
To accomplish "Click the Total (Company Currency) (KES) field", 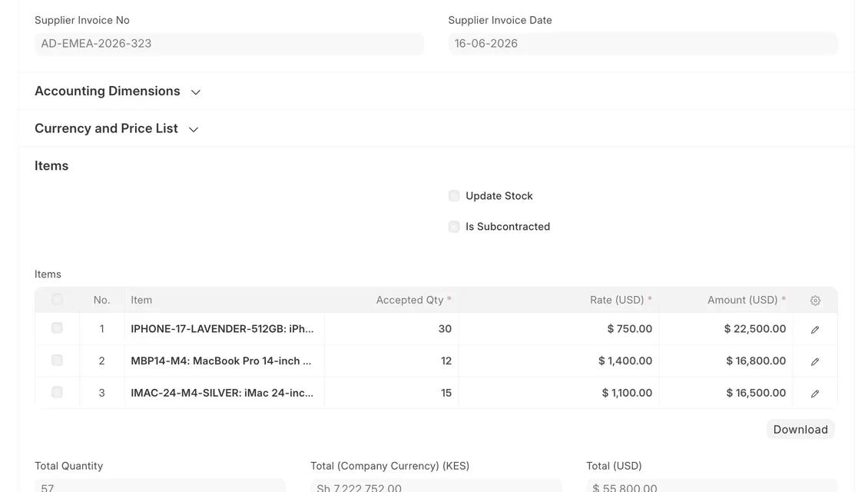I will coord(436,486).
